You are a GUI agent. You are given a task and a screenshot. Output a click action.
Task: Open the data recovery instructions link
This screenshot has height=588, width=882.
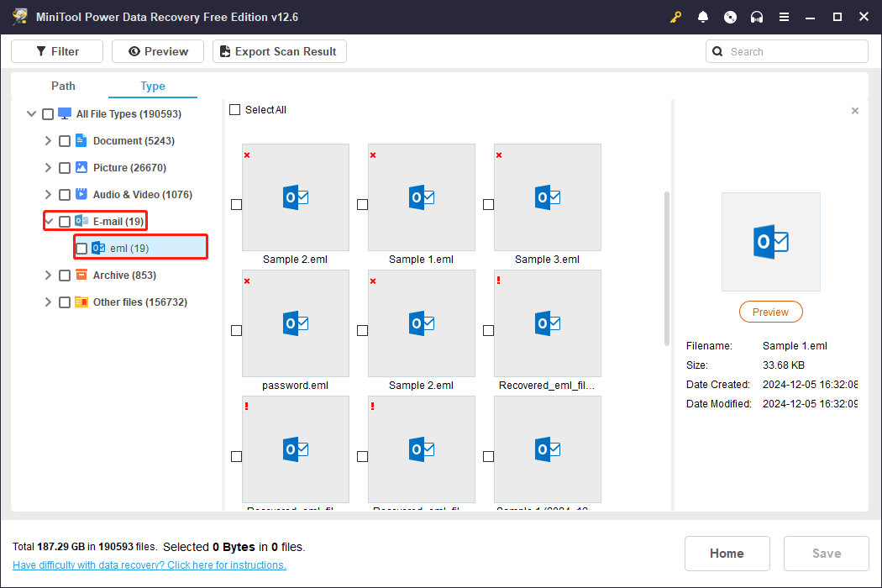coord(149,564)
